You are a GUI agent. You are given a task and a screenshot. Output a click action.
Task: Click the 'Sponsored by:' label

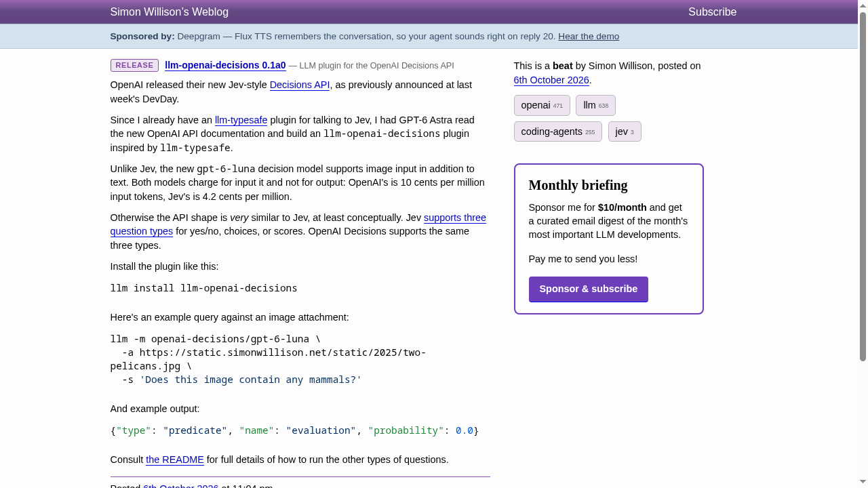click(142, 37)
